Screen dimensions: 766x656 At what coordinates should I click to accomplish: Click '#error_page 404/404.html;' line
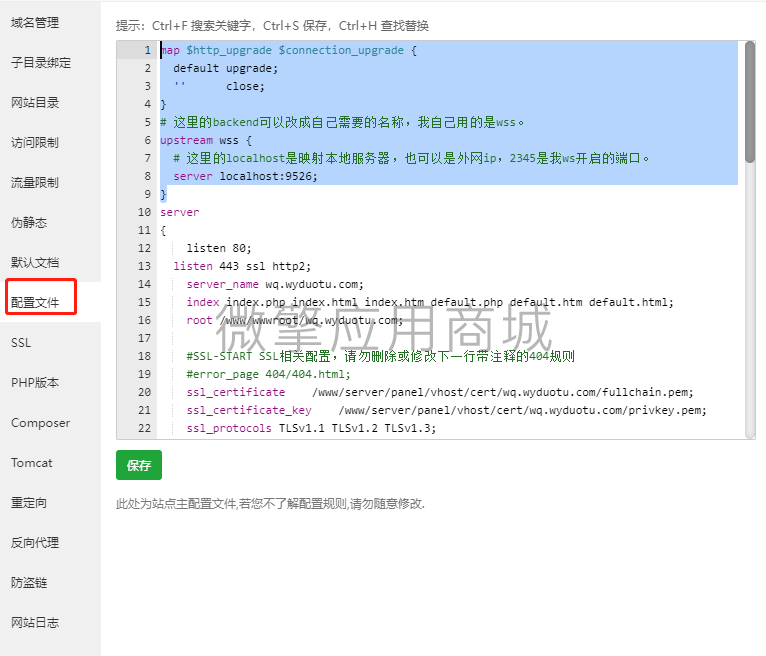(268, 375)
